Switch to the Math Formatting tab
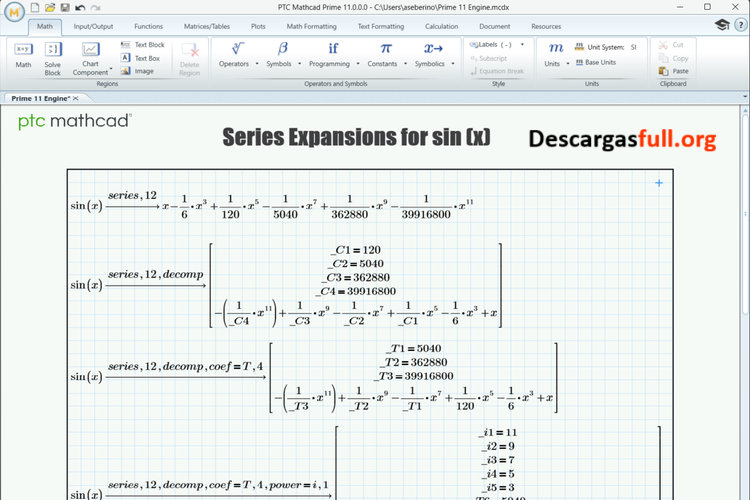 [x=311, y=26]
